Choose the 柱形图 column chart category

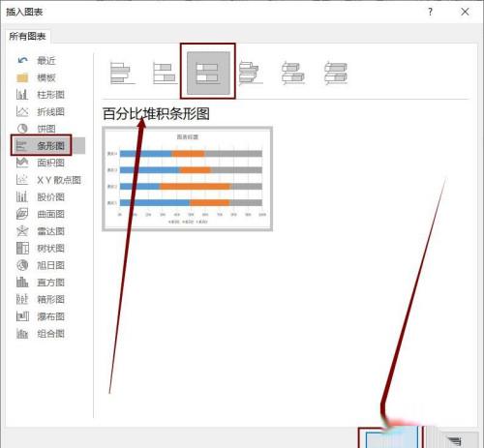(x=41, y=95)
